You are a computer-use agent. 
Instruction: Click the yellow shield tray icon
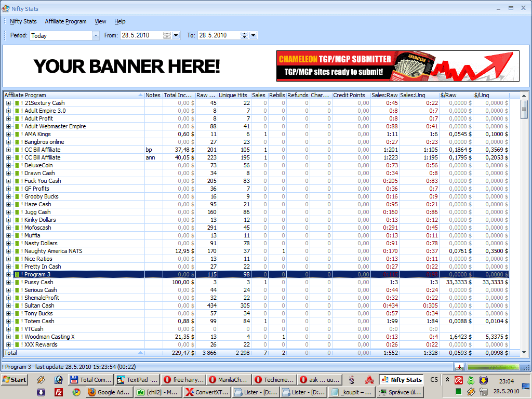(484, 380)
